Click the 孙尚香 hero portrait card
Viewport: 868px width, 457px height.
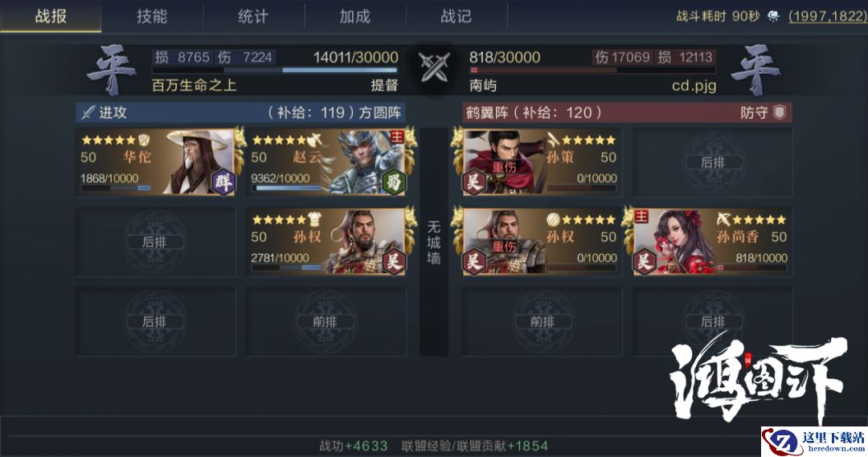[712, 242]
